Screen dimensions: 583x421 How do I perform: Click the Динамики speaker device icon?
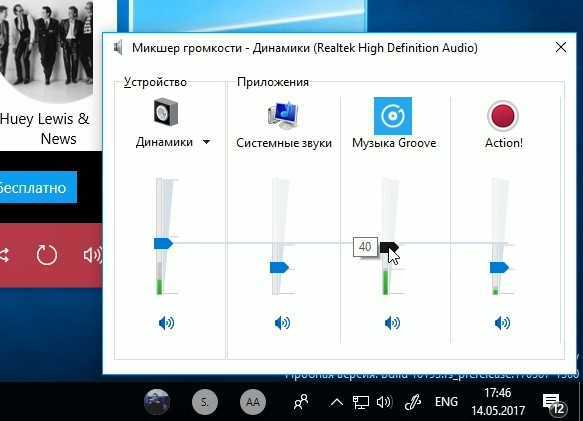click(x=166, y=112)
